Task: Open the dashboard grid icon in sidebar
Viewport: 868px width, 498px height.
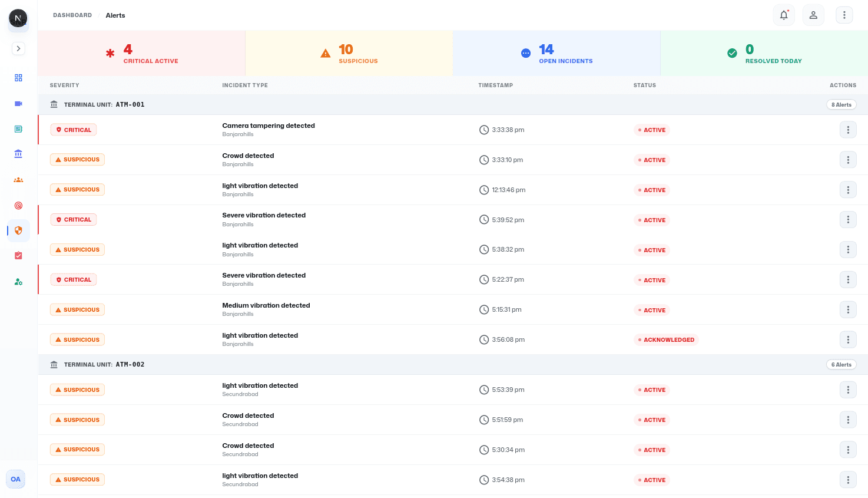Action: pyautogui.click(x=18, y=78)
